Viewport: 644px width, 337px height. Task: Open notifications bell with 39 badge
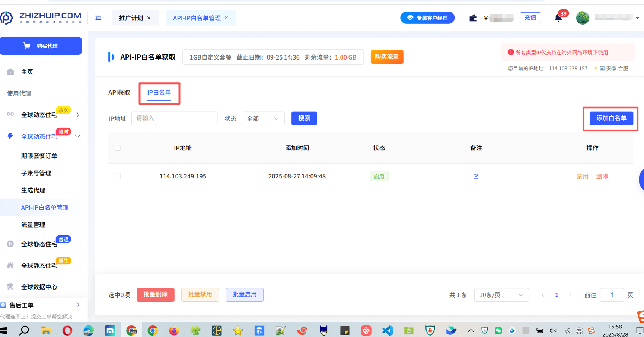558,18
